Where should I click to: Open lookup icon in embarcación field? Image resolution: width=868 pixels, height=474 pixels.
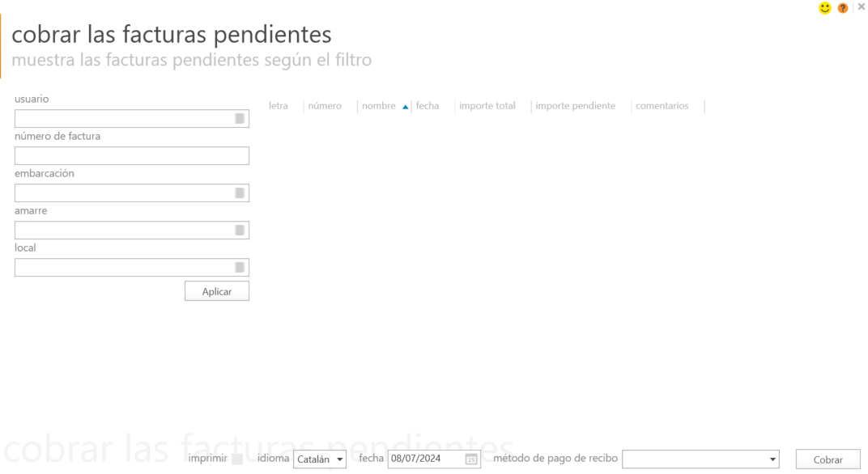pos(240,193)
